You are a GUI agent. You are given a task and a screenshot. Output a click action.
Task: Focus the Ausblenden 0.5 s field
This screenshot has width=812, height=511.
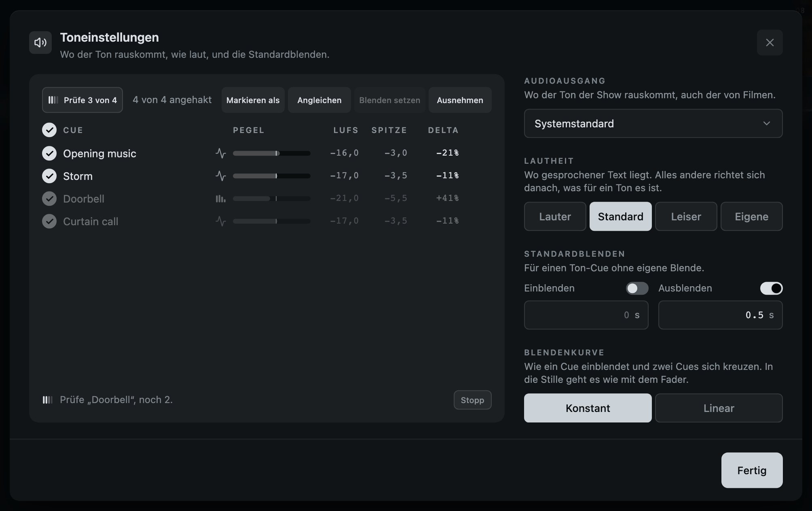[x=720, y=315]
